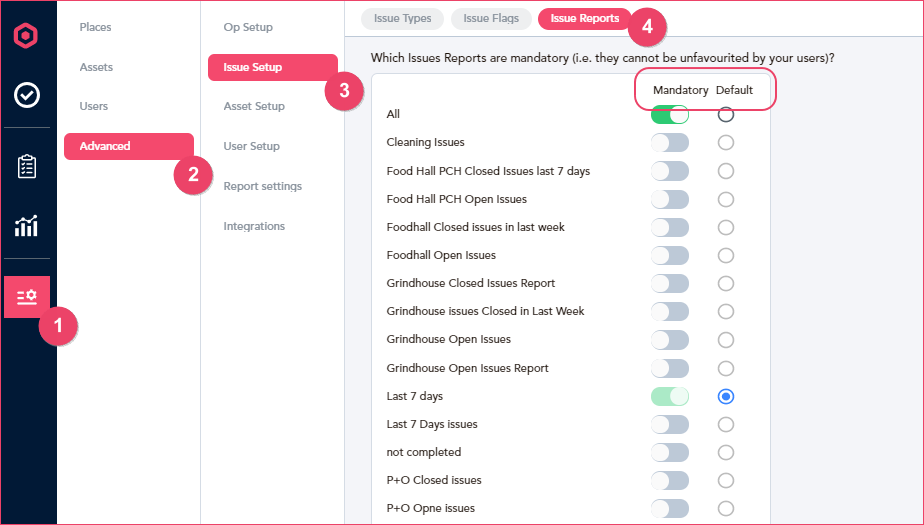
Task: Set Foodhall Open Issues as Default
Action: (725, 256)
